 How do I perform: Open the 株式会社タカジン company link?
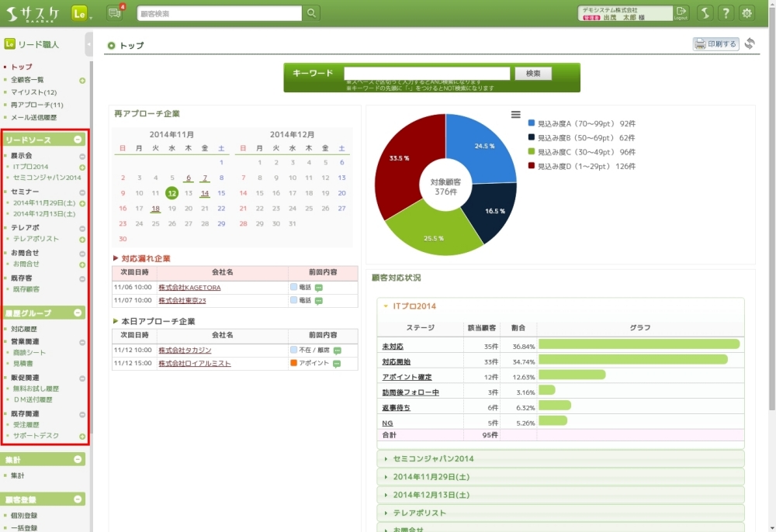[185, 351]
